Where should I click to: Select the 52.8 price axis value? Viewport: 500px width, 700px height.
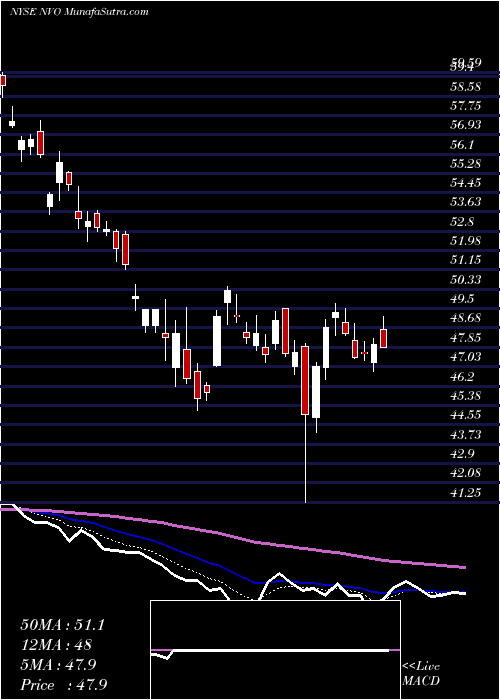tap(462, 222)
